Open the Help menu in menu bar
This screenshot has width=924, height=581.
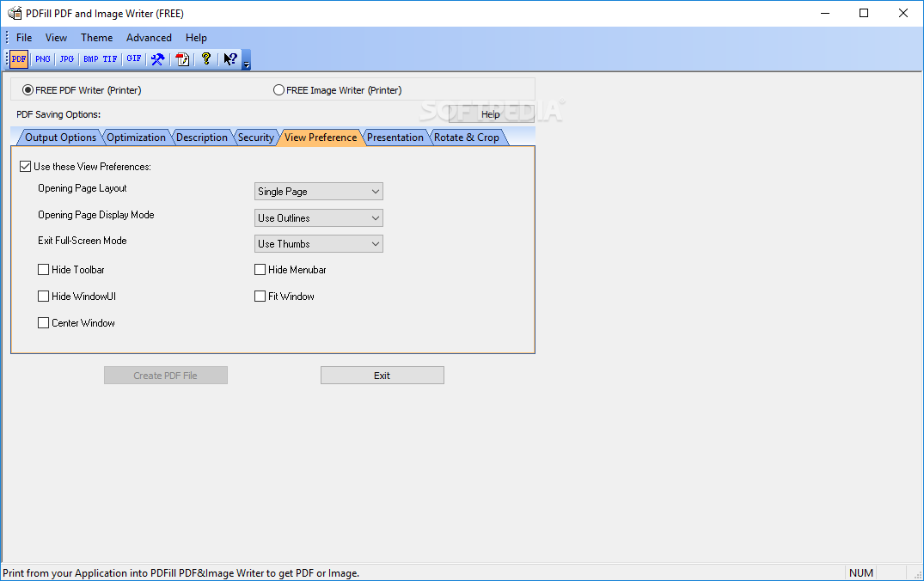tap(196, 38)
